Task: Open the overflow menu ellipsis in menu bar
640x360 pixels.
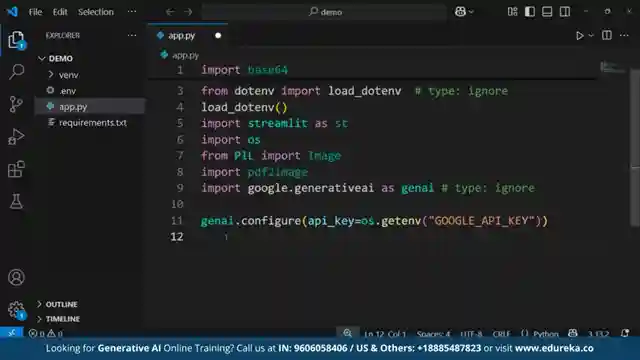Action: [132, 11]
